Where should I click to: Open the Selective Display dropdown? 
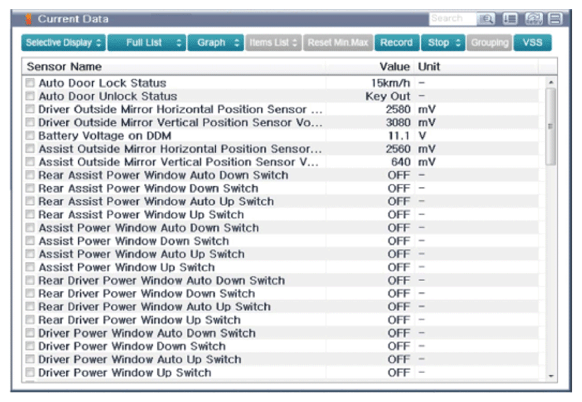[63, 43]
